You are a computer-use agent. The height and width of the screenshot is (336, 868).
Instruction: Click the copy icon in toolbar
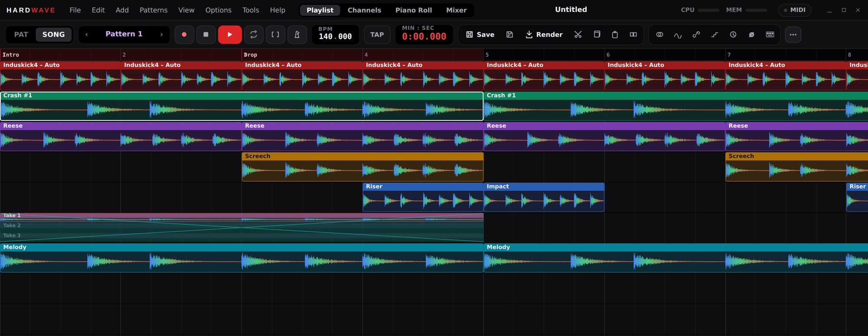(597, 35)
